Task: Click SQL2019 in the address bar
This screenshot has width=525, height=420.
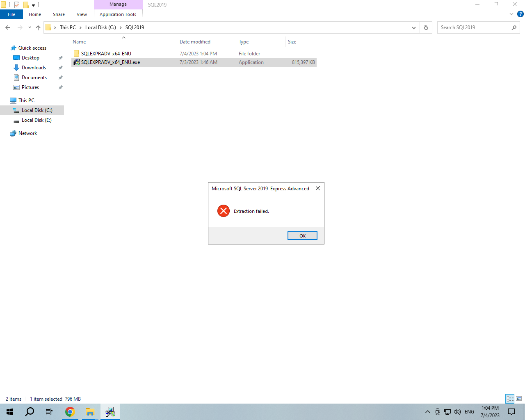Action: pyautogui.click(x=135, y=27)
